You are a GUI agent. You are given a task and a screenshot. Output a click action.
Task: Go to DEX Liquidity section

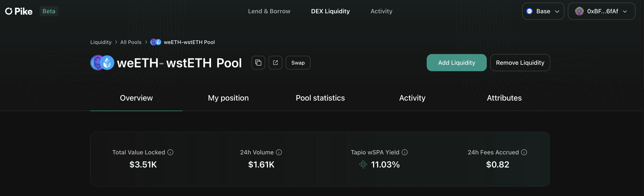point(330,11)
